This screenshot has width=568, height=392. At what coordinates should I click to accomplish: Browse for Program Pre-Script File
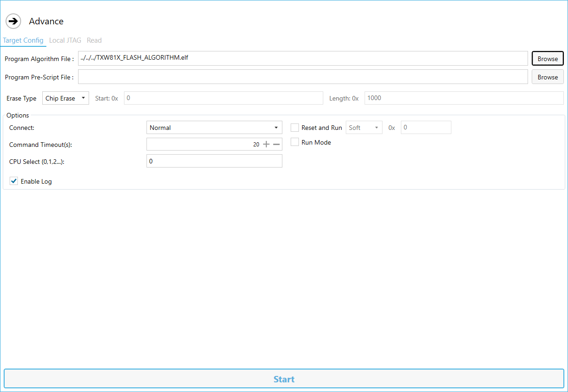pos(548,77)
